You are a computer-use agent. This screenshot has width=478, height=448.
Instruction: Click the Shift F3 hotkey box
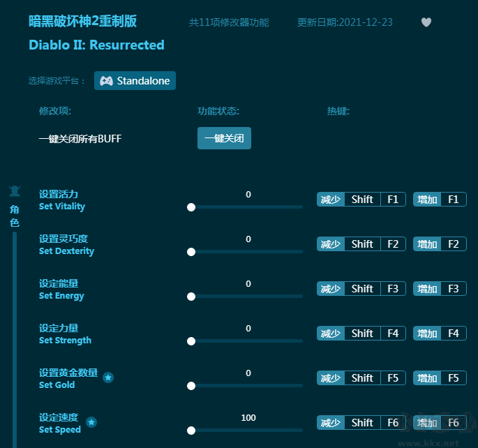click(375, 289)
